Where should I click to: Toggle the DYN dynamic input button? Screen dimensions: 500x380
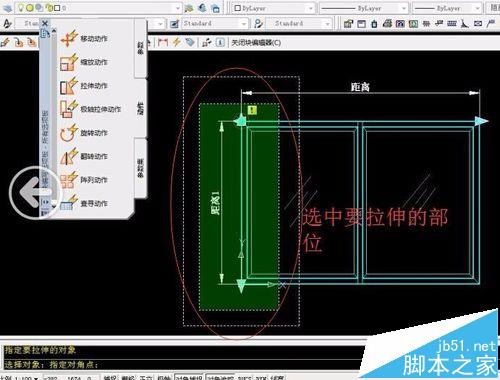[x=261, y=377]
